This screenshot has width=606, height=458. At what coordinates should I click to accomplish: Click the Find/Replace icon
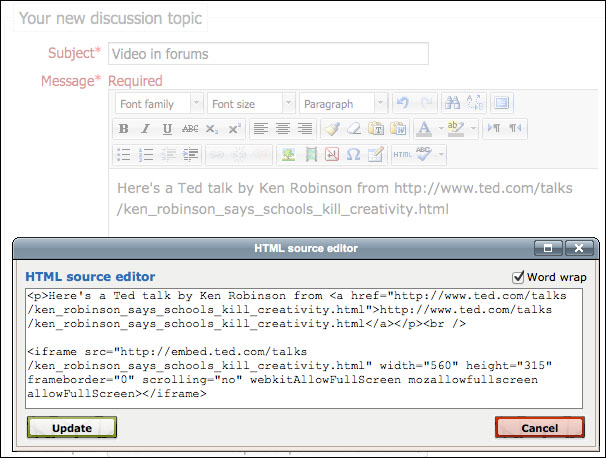(475, 103)
